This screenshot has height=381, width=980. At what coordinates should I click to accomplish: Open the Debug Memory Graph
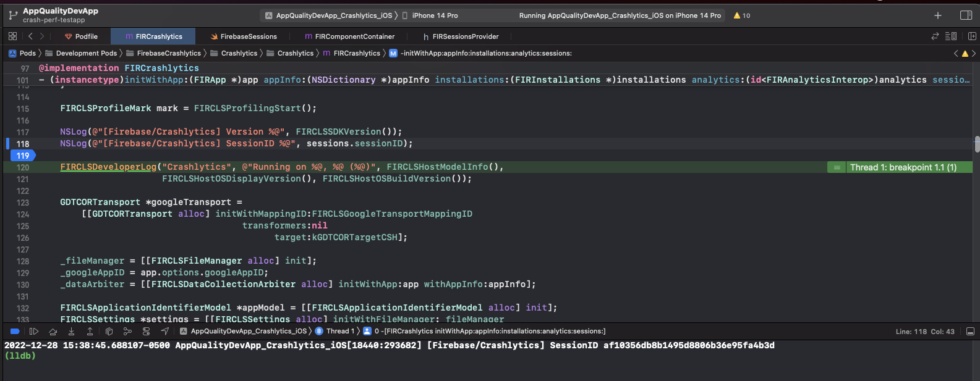[x=127, y=332]
